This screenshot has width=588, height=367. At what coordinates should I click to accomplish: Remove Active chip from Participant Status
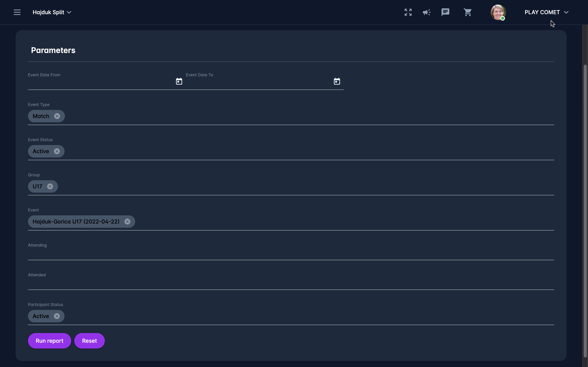pyautogui.click(x=57, y=316)
